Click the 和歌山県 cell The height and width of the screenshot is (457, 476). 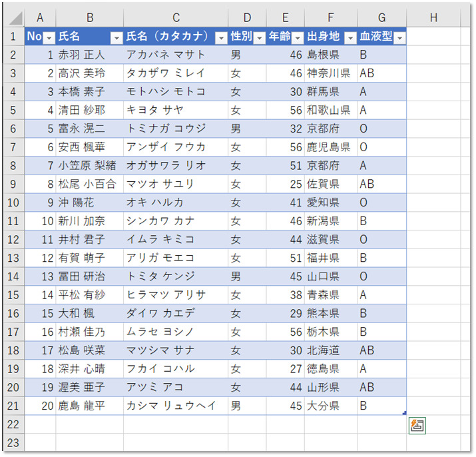pyautogui.click(x=331, y=111)
